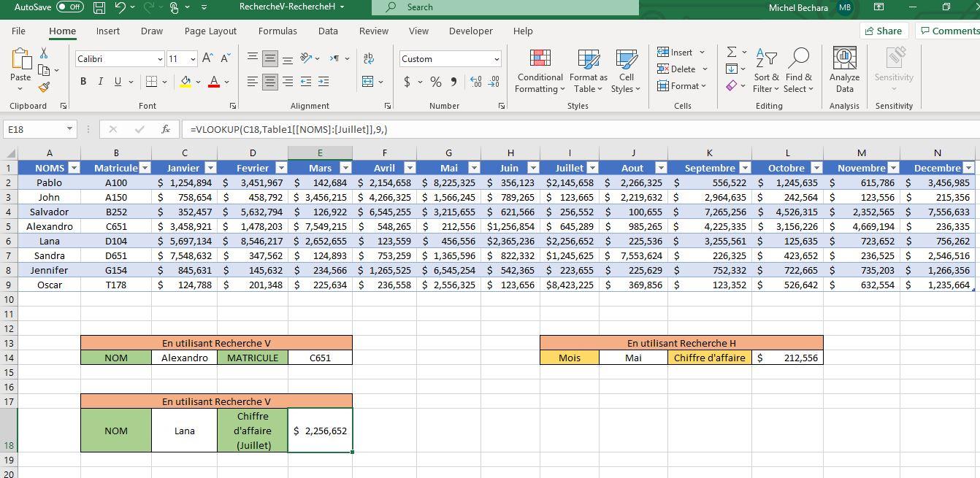Viewport: 980px width, 478px height.
Task: Toggle Italic formatting
Action: point(101,82)
